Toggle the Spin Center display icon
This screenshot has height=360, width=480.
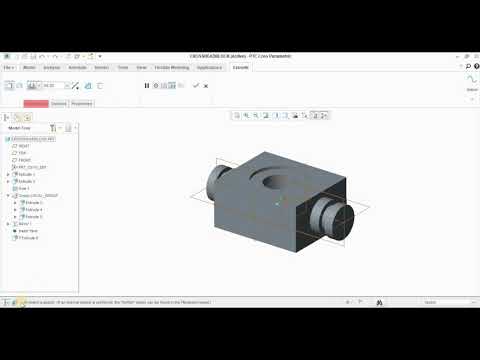point(324,116)
